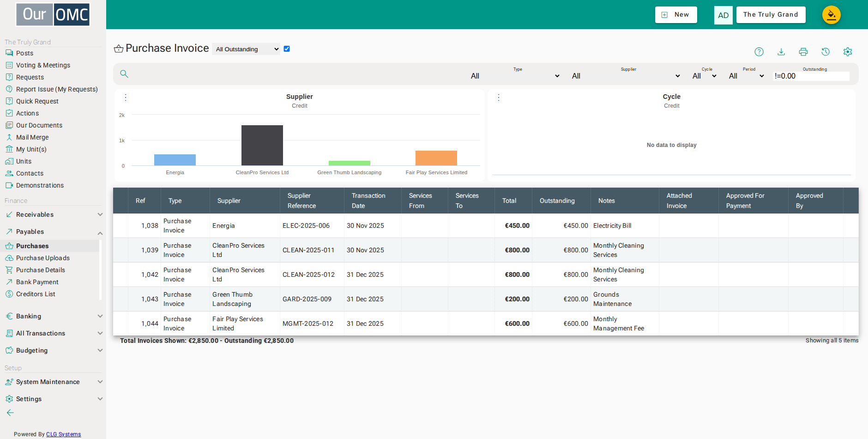The height and width of the screenshot is (439, 868).
Task: Open Demonstrations
Action: click(40, 185)
